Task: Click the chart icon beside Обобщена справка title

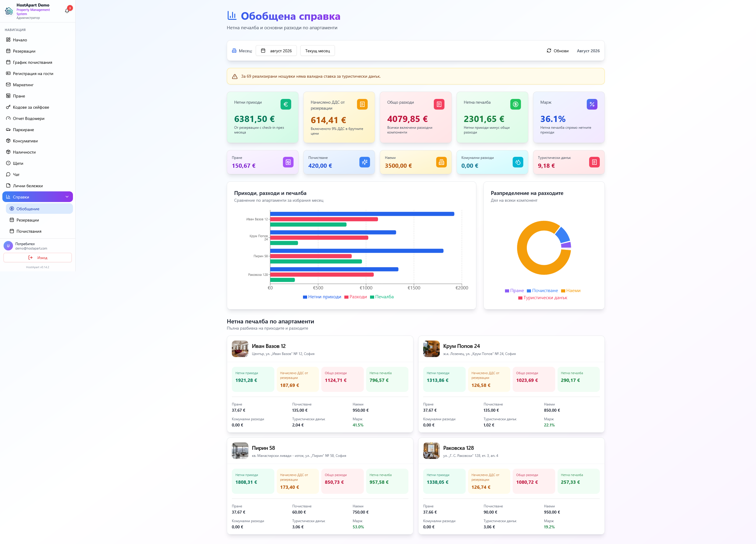Action: (232, 15)
